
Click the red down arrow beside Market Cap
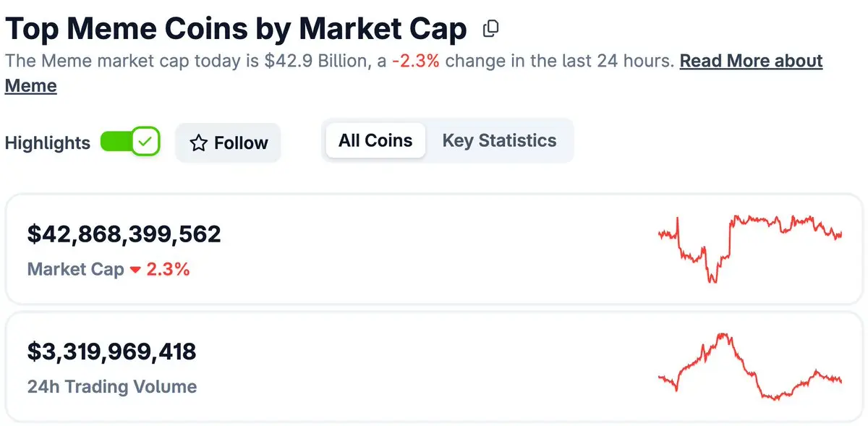coord(135,270)
